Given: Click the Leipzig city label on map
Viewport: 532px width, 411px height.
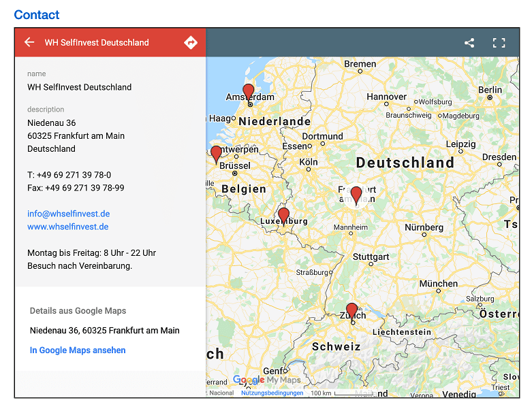Looking at the screenshot, I should click(460, 144).
